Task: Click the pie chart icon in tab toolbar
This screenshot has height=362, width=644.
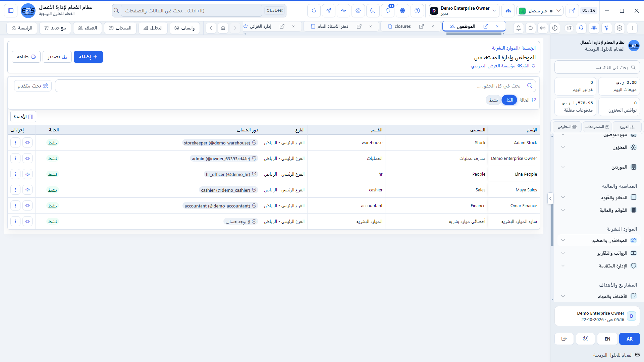Action: pyautogui.click(x=555, y=28)
